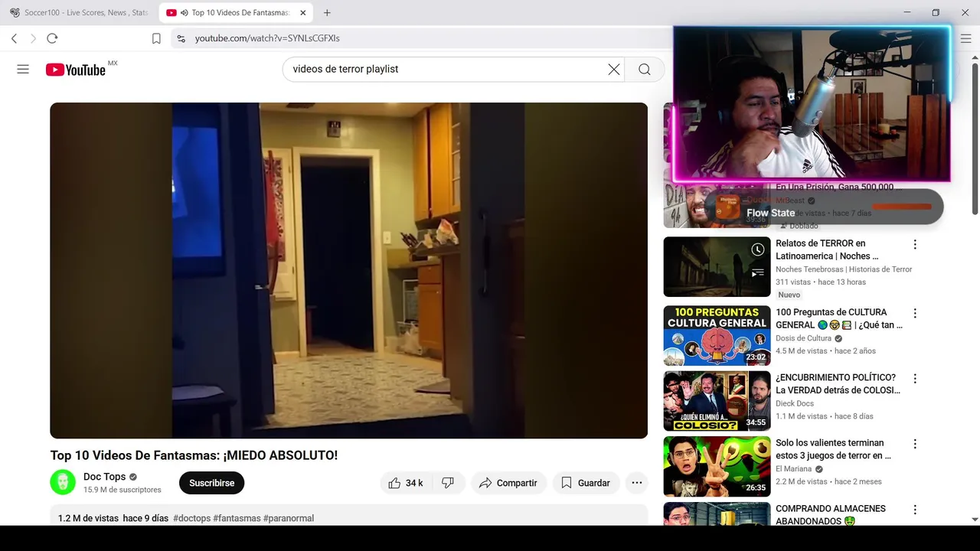Image resolution: width=980 pixels, height=551 pixels.
Task: Clear the search box with X icon
Action: click(614, 69)
